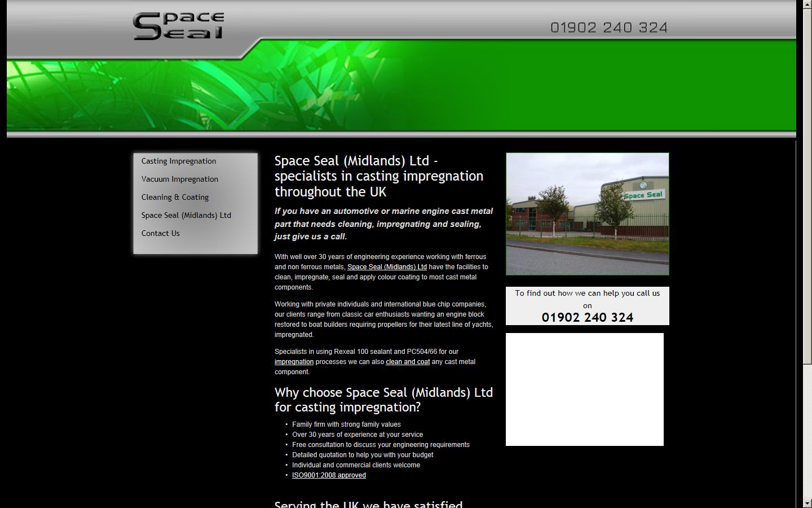Click the vertical scrollbar thumb

[807, 186]
